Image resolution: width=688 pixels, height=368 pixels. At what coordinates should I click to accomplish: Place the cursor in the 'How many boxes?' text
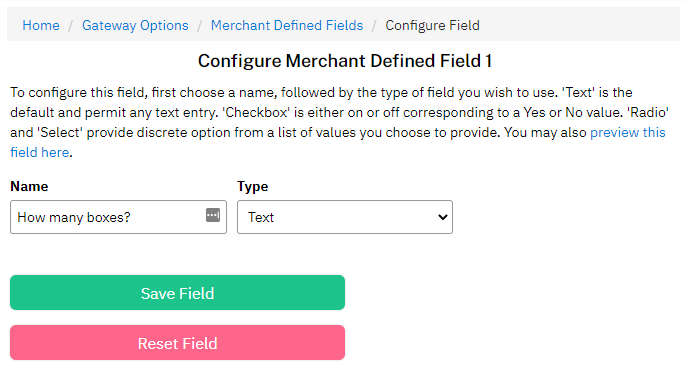pos(74,217)
